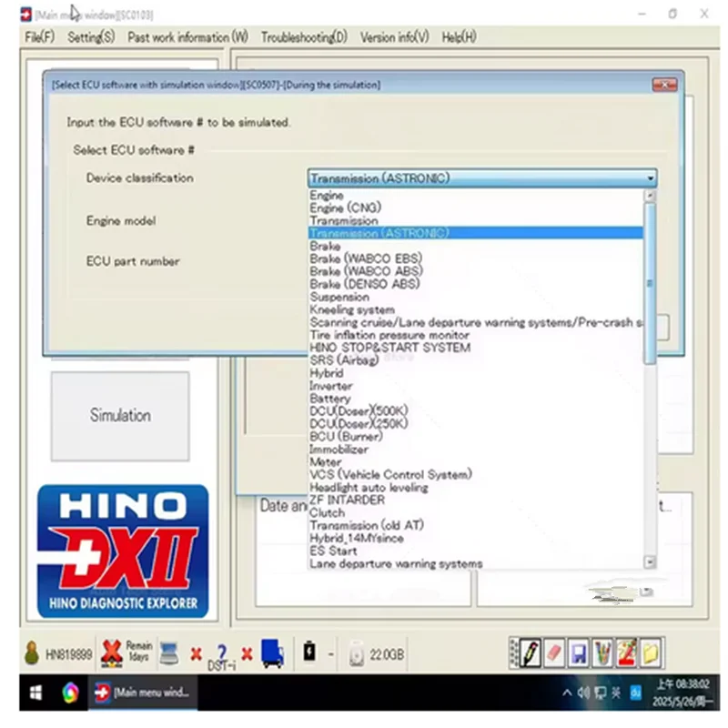Open the yellow folder icon
This screenshot has height=728, width=728.
point(651,653)
